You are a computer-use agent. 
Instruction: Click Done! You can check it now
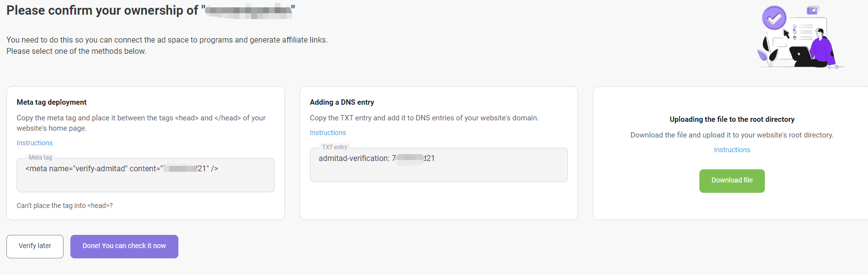(x=124, y=247)
